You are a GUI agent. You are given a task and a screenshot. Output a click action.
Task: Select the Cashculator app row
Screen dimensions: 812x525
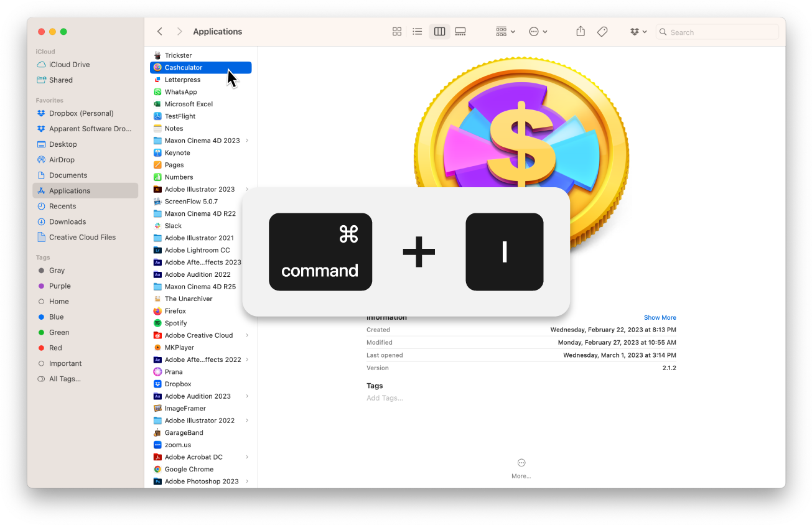pos(201,67)
